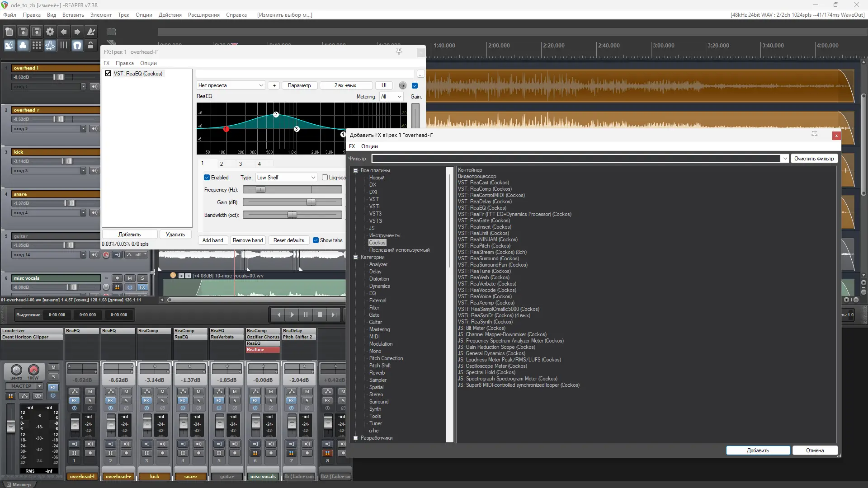Click the Очистить фильтр button
The image size is (868, 488).
pos(814,159)
